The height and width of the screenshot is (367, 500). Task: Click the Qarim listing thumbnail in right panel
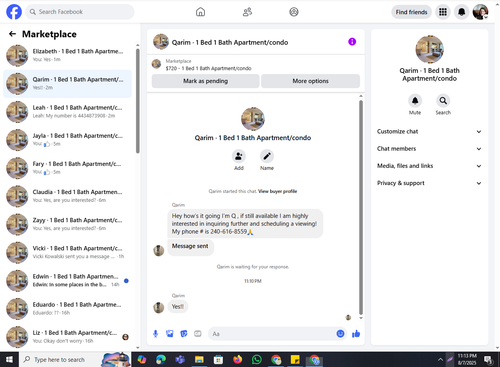click(x=429, y=49)
